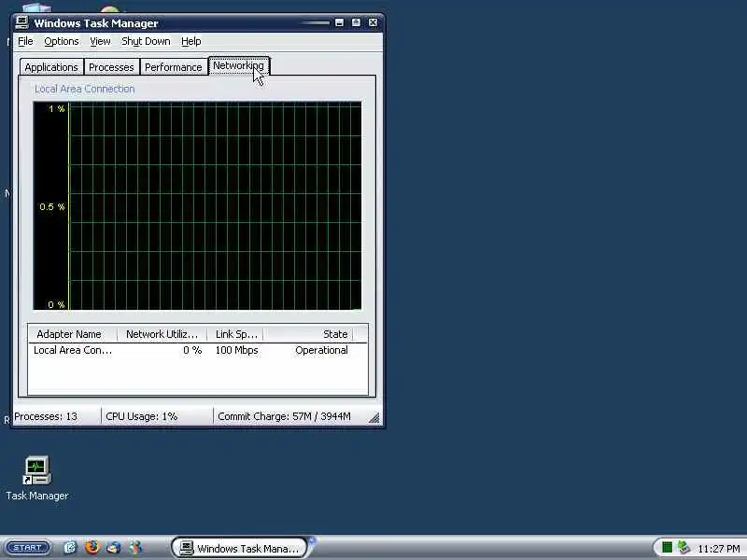The image size is (747, 560).
Task: Click the Operational state cell
Action: pos(321,351)
